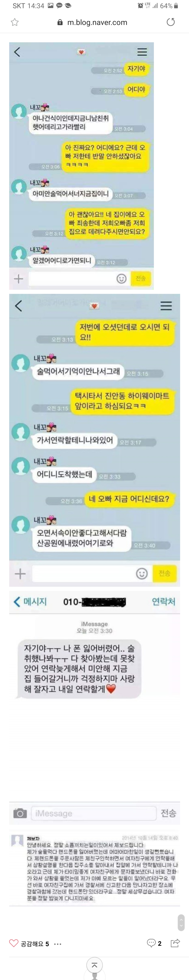The image size is (189, 980).
Task: Tap 연락처 link in iMessage header
Action: click(164, 602)
